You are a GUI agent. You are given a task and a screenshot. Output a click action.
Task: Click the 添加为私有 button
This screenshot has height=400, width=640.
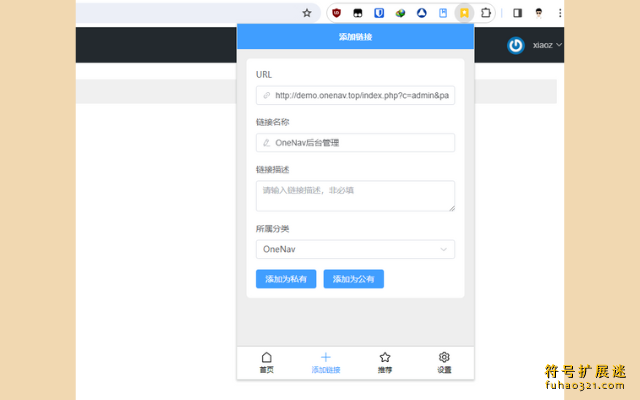tap(286, 279)
